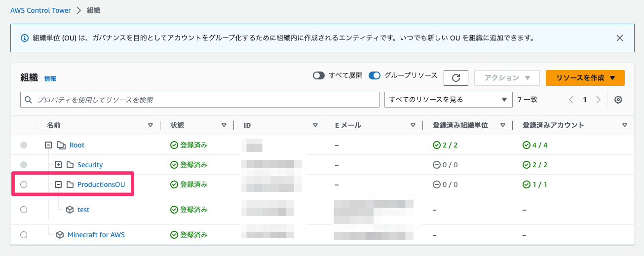Image resolution: width=644 pixels, height=256 pixels.
Task: Click Security row registered status icon
Action: (174, 165)
